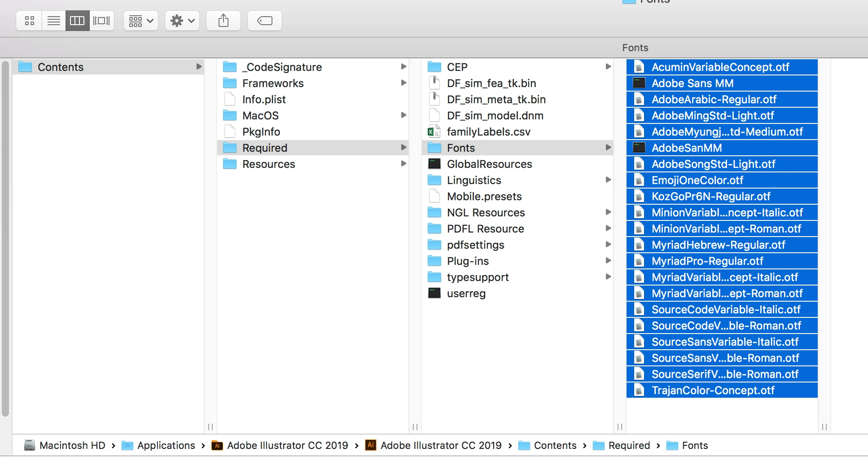Image resolution: width=868 pixels, height=457 pixels.
Task: Click the Linguistics folder icon
Action: tap(434, 180)
